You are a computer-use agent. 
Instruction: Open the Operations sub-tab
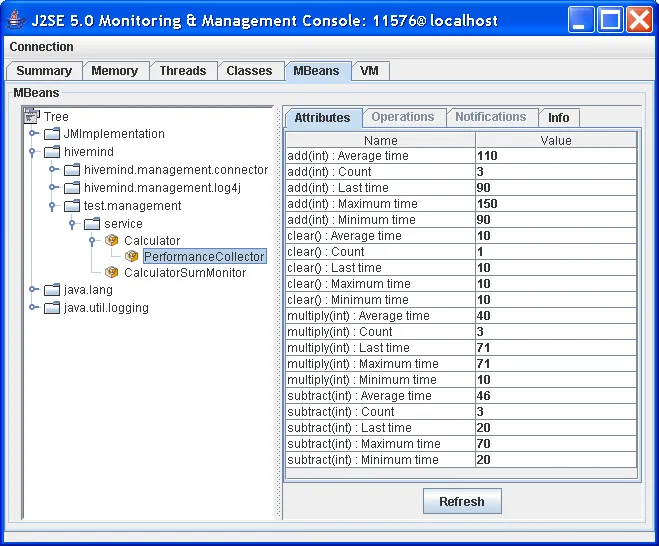click(x=403, y=117)
